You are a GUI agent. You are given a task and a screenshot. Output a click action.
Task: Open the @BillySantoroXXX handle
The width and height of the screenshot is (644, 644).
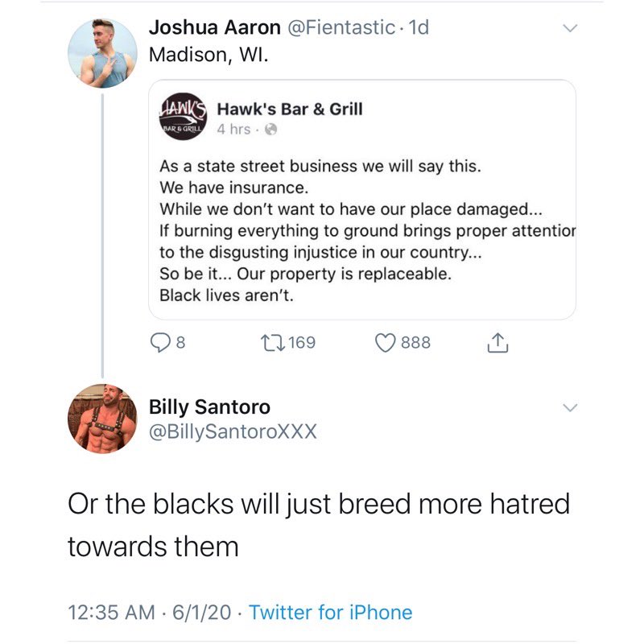coord(233,432)
